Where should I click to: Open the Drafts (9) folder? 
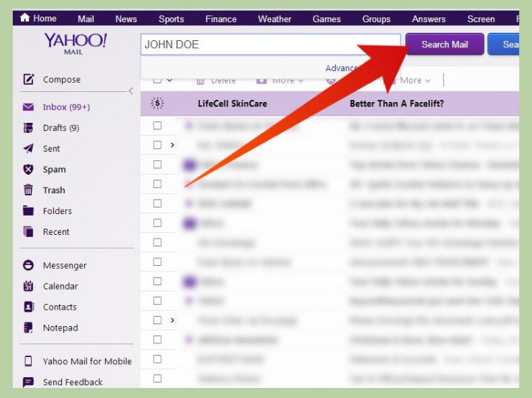pos(61,128)
